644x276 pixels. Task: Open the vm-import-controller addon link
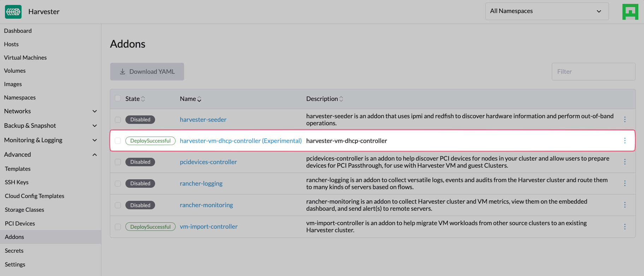pyautogui.click(x=208, y=227)
